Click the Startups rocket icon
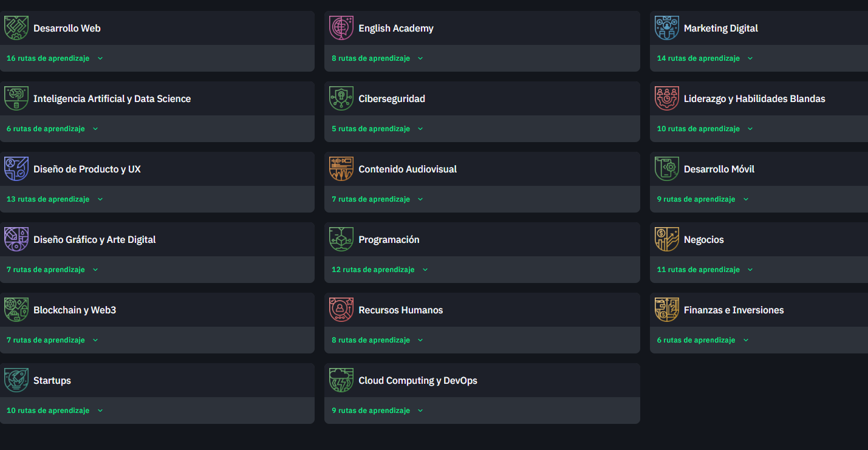The image size is (868, 450). pos(16,380)
